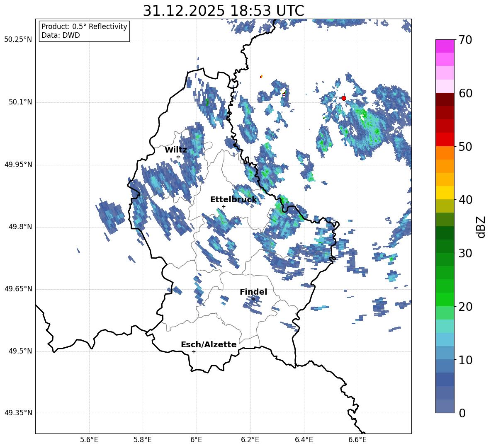491x448 pixels.
Task: Select the Findel city label
Action: tap(253, 292)
